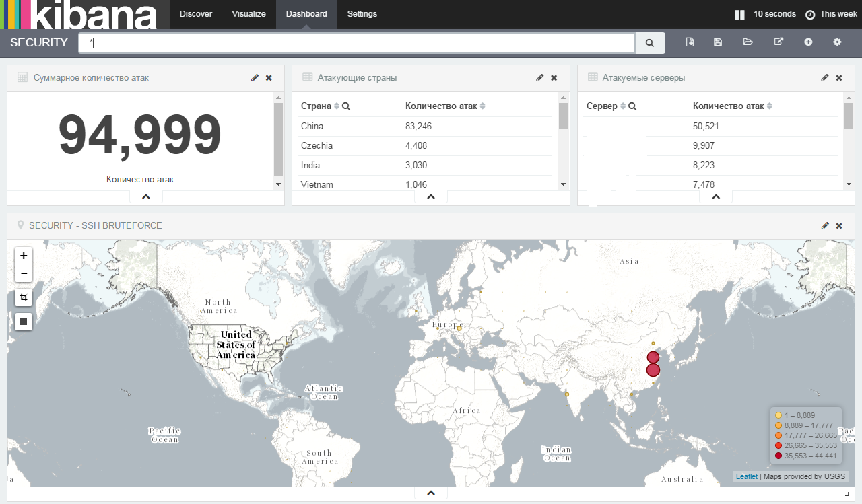Zoom out on the map
The height and width of the screenshot is (504, 862).
24,273
